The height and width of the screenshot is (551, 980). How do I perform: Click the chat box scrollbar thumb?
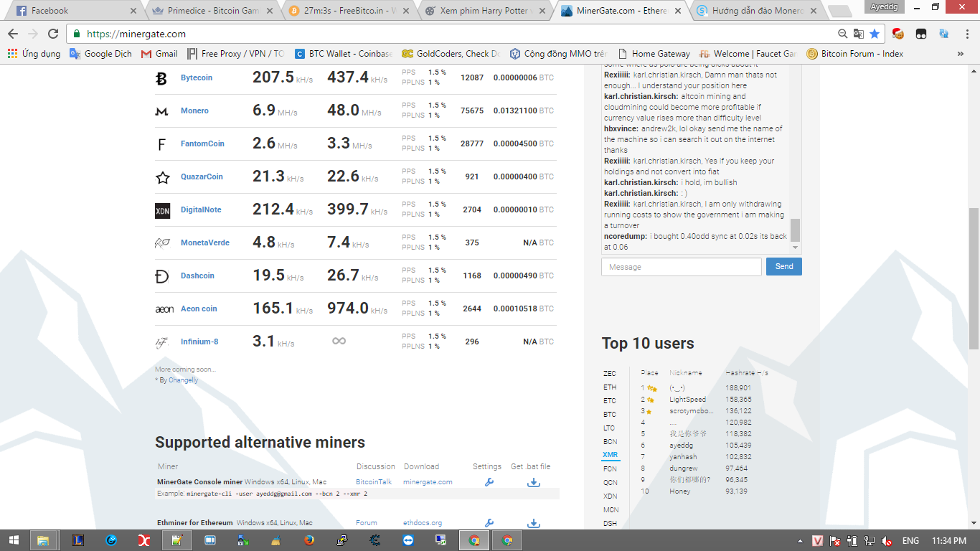coord(795,230)
